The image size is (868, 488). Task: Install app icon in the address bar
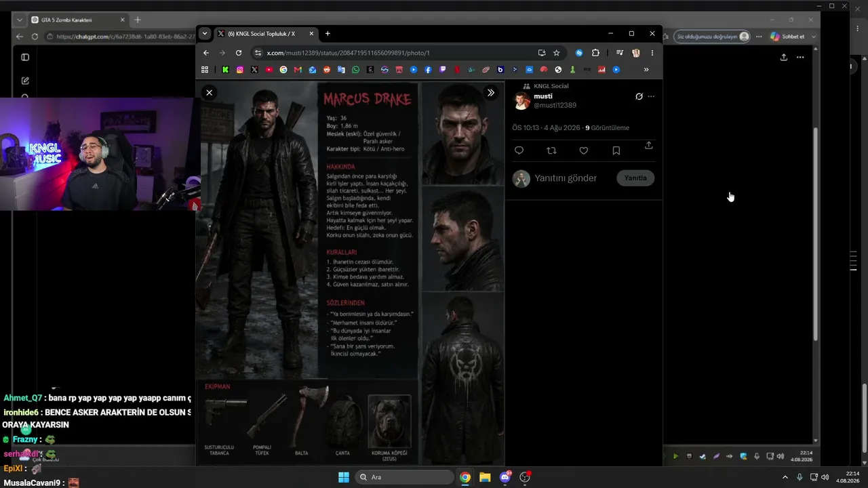tap(542, 53)
